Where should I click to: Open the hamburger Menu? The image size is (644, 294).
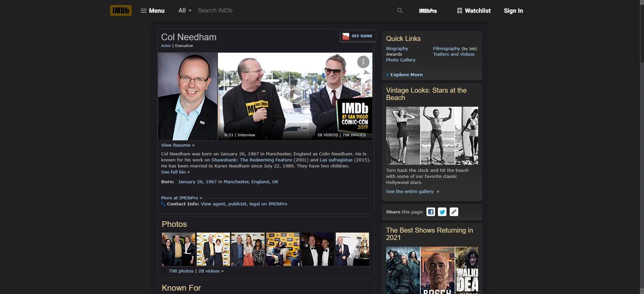(152, 11)
